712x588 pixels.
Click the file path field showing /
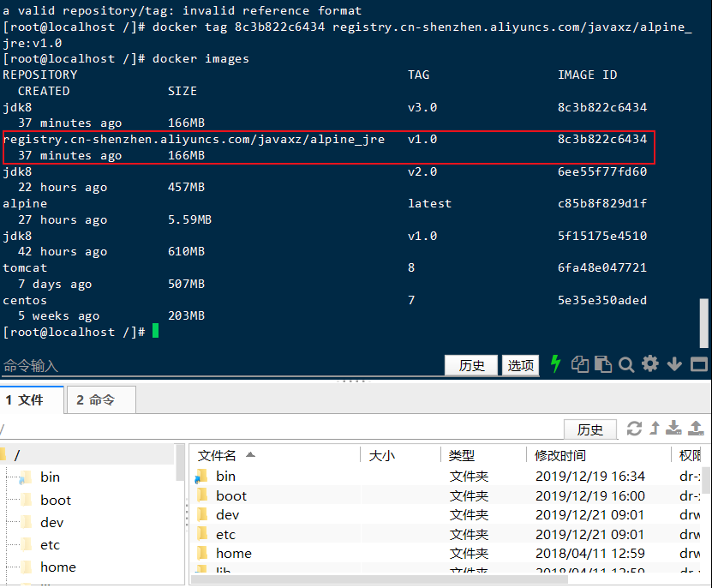[x=281, y=429]
